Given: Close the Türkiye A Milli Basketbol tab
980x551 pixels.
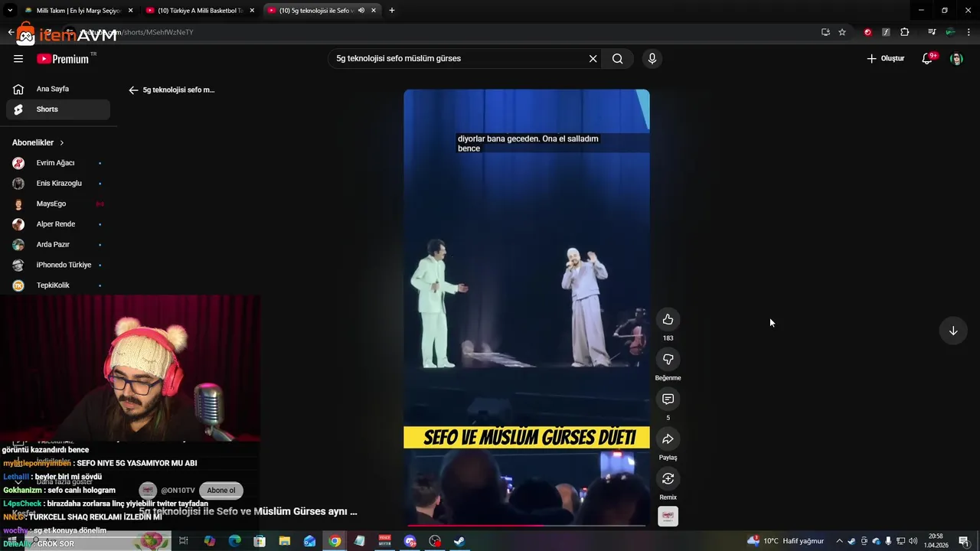Looking at the screenshot, I should pyautogui.click(x=252, y=11).
